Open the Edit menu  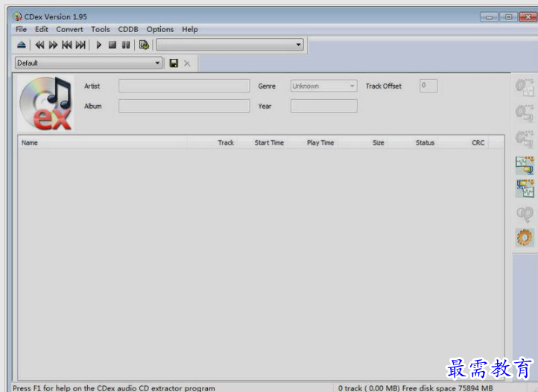[42, 30]
